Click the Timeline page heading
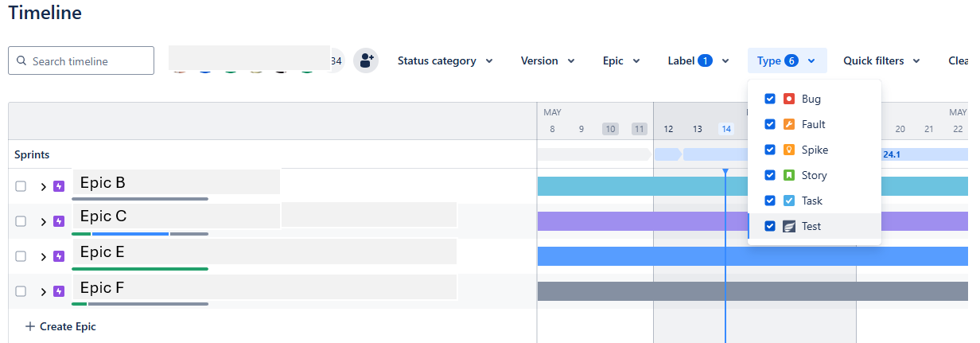The image size is (980, 343). click(x=45, y=13)
